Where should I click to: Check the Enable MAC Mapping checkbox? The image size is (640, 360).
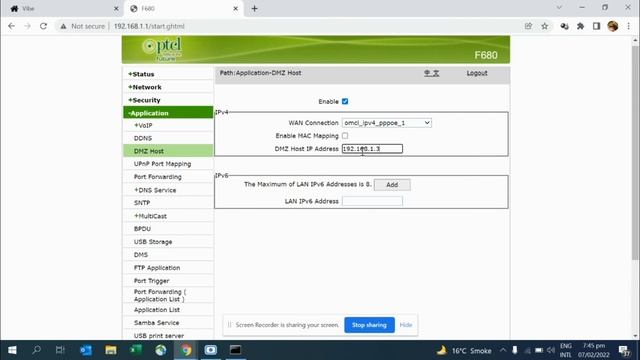click(x=345, y=136)
